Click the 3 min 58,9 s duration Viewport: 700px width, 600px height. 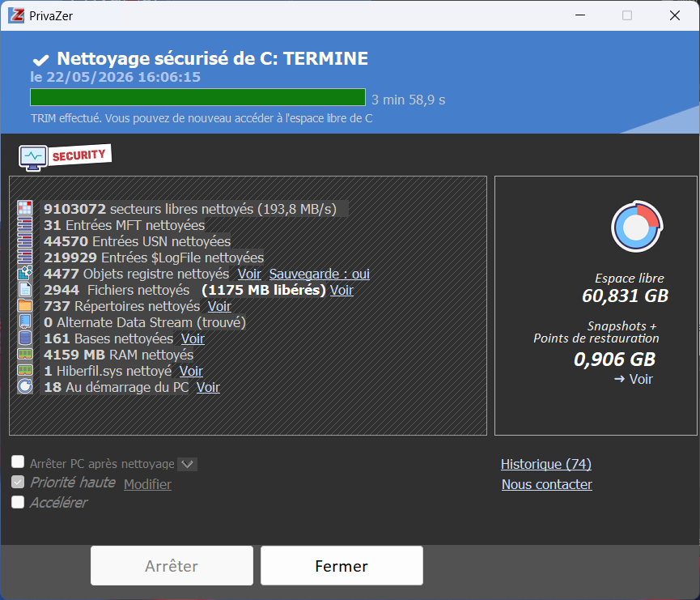point(408,100)
